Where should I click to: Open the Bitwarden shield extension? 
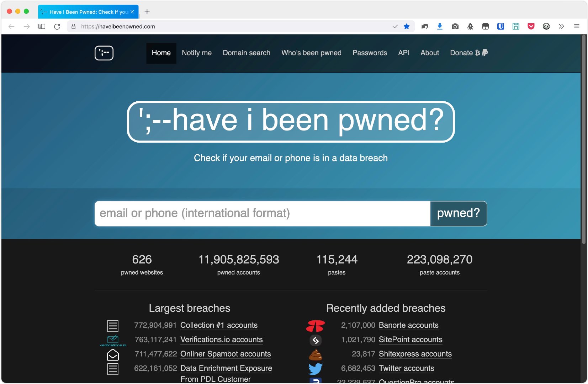tap(500, 26)
